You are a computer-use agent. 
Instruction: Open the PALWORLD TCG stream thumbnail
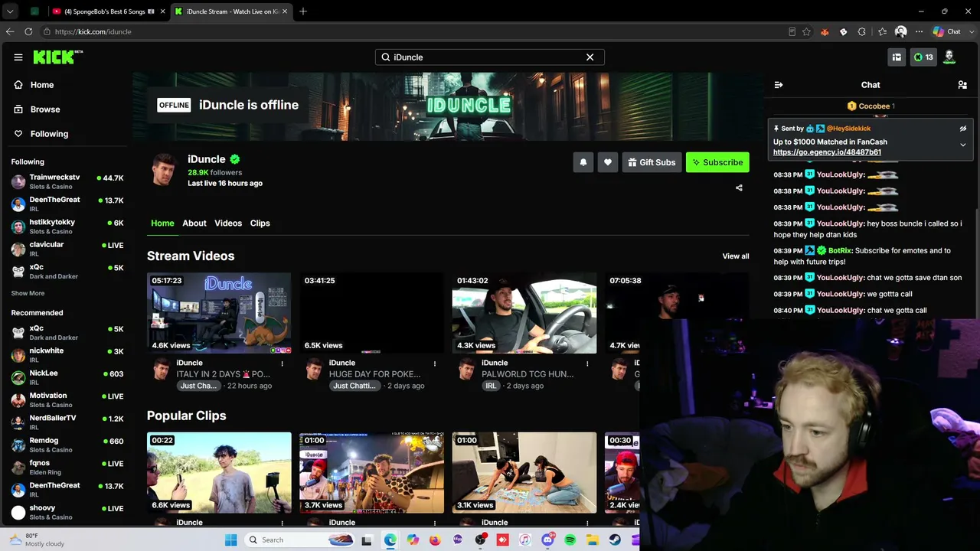524,313
